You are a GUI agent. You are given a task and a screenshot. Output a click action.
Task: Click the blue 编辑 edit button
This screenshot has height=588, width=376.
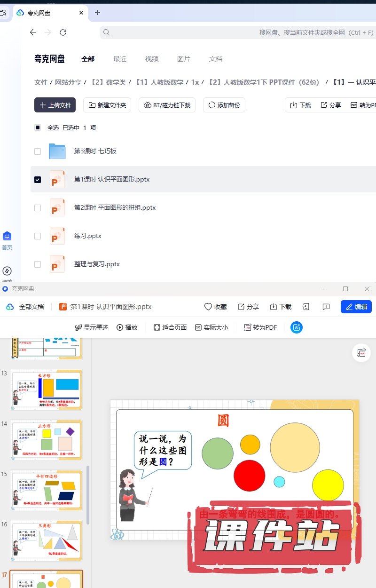click(356, 307)
